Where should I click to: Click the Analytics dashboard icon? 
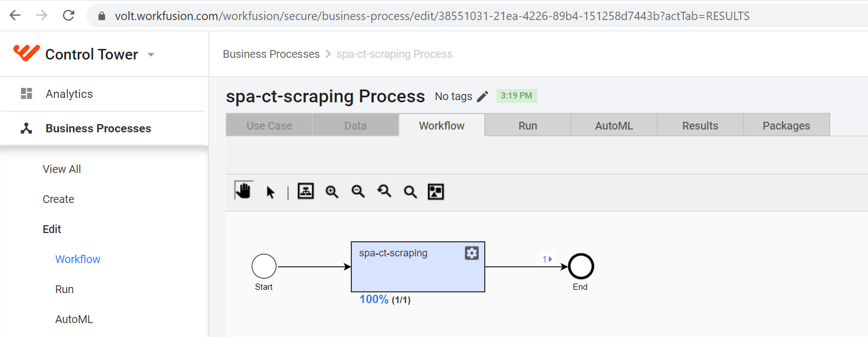tap(26, 94)
